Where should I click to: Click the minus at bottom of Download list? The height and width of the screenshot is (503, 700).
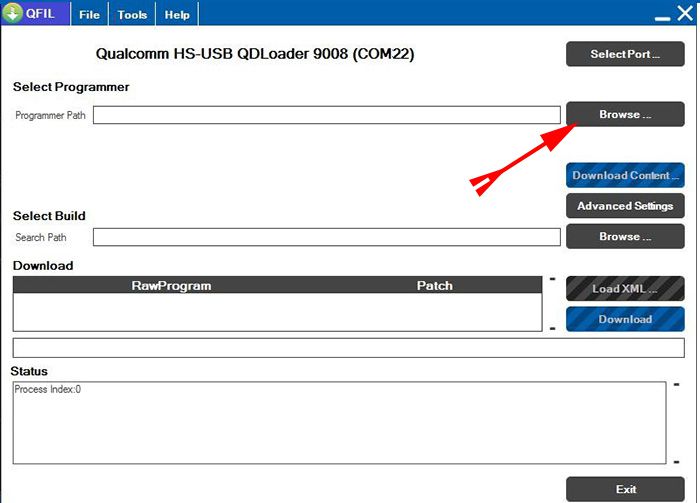[553, 329]
